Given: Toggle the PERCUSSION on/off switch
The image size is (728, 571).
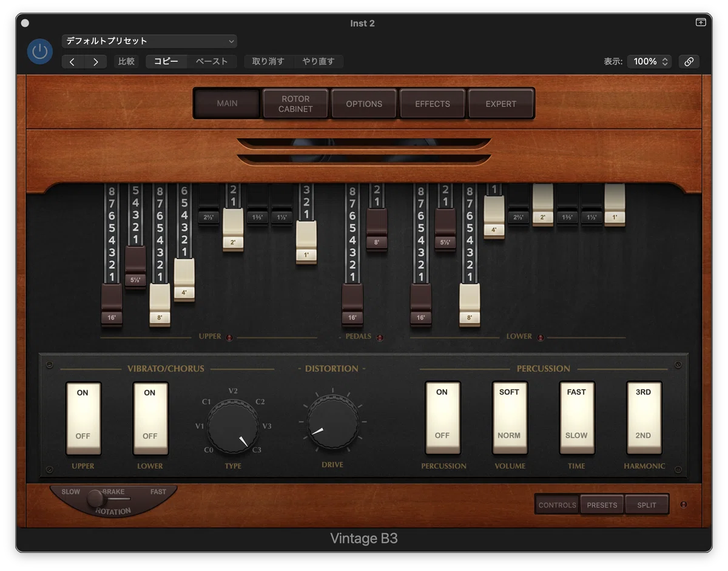Looking at the screenshot, I should coord(442,417).
